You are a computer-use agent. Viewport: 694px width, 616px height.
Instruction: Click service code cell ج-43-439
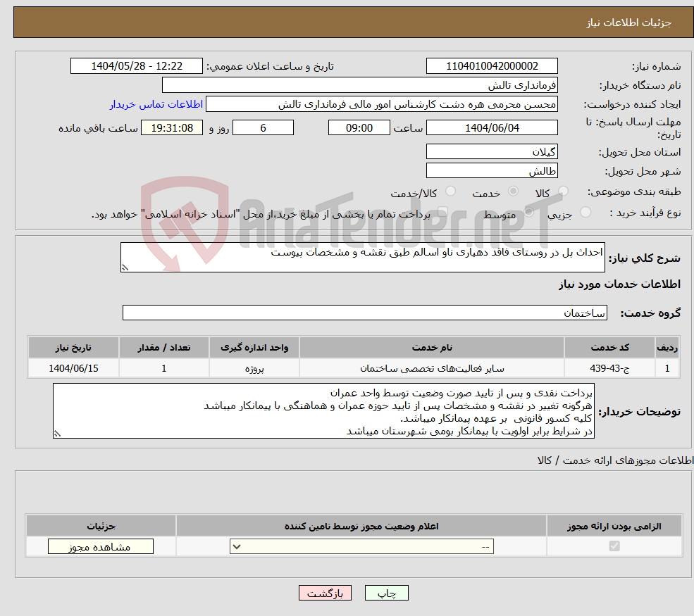coord(609,368)
